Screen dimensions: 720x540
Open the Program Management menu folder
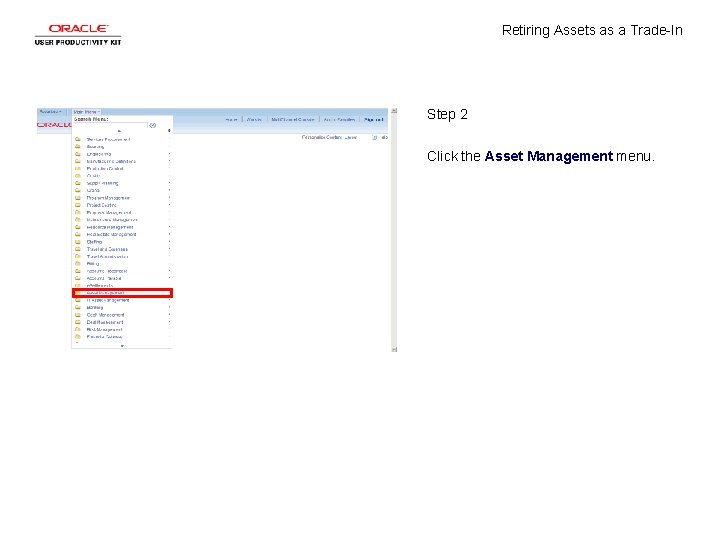pyautogui.click(x=108, y=198)
